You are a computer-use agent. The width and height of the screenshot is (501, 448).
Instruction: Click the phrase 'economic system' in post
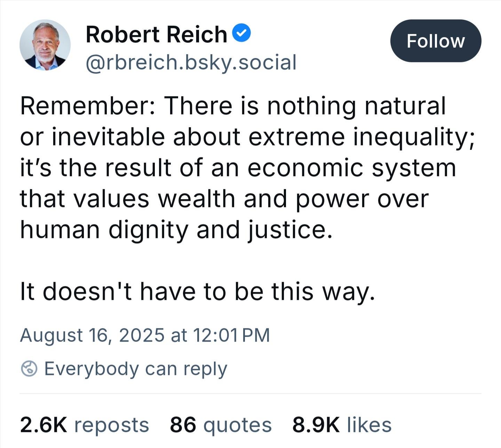[352, 168]
